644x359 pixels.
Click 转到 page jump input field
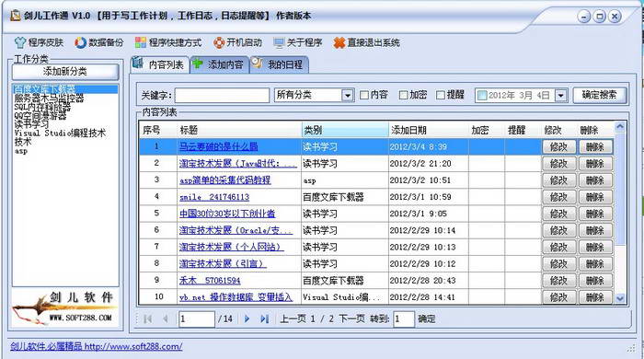(403, 318)
